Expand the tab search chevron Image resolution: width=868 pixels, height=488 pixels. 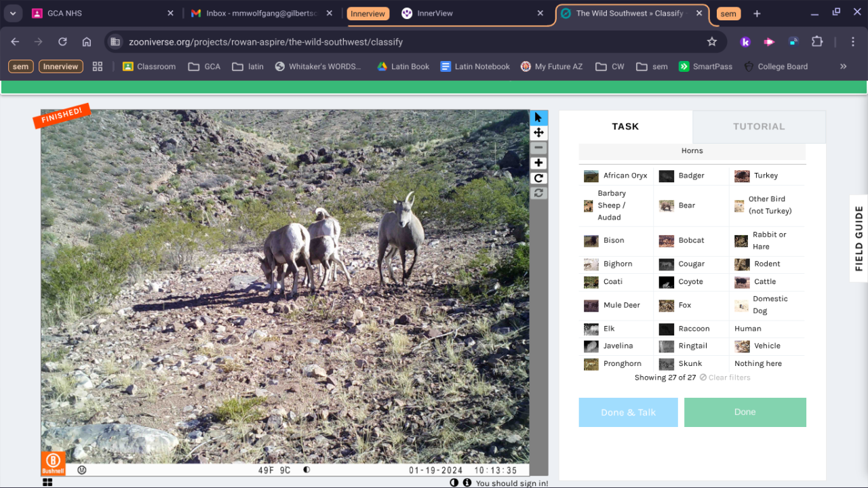tap(13, 14)
